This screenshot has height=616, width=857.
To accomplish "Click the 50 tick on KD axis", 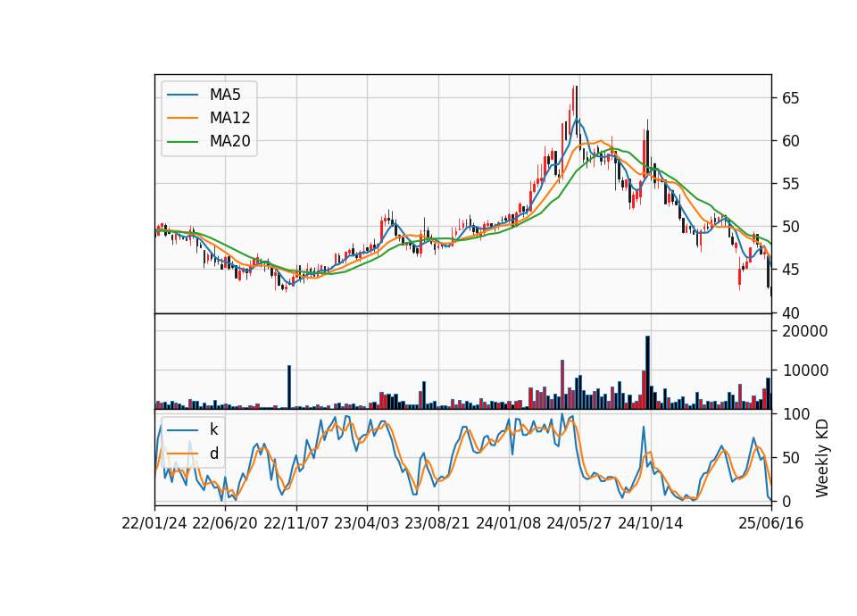I will pos(790,458).
